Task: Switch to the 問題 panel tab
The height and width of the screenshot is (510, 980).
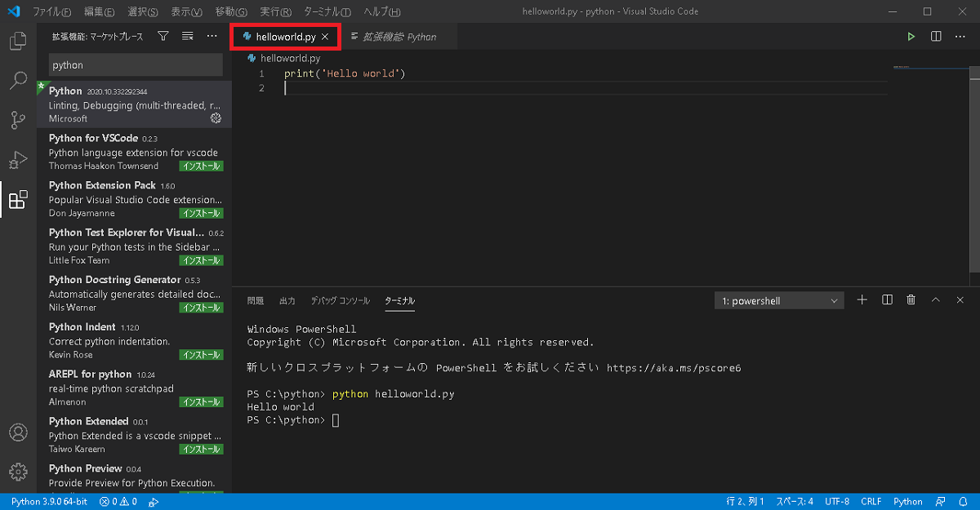Action: pos(256,301)
